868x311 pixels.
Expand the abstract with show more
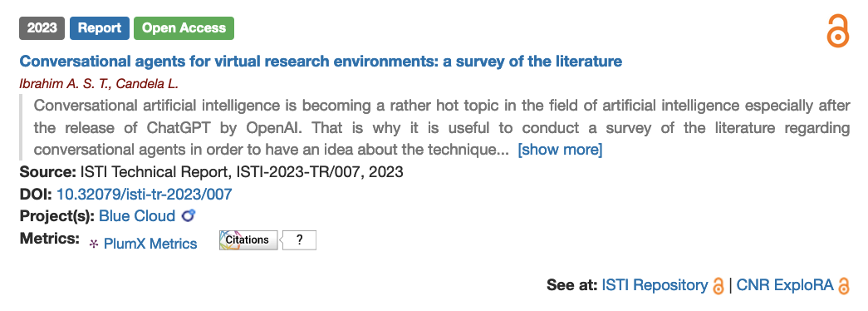coord(560,150)
